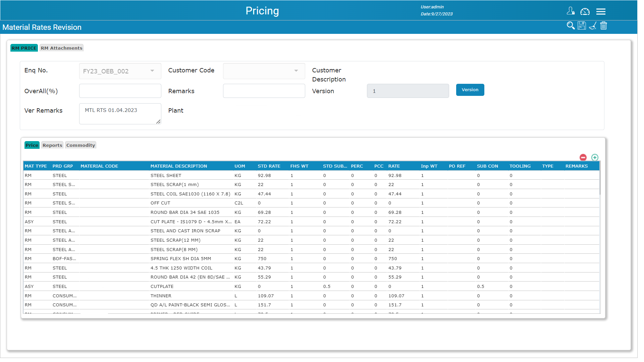Save with the floppy disk icon
Screen dimensions: 644x362
[582, 26]
